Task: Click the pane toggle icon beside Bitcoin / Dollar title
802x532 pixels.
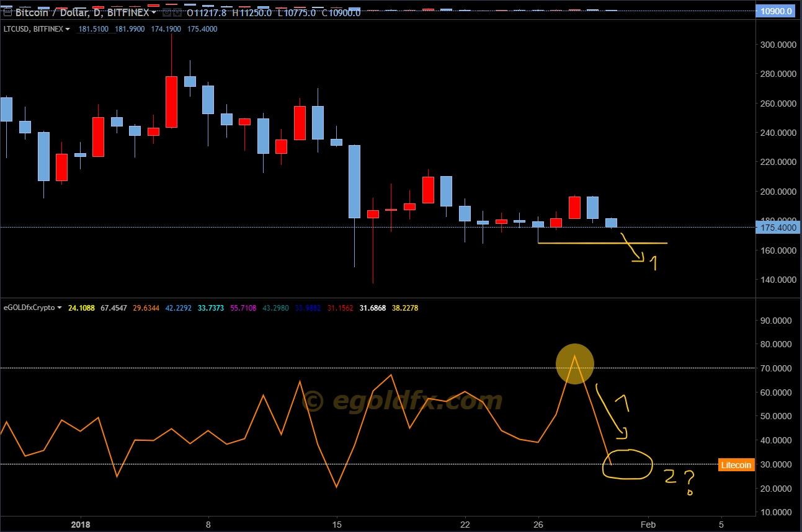Action: coord(6,12)
